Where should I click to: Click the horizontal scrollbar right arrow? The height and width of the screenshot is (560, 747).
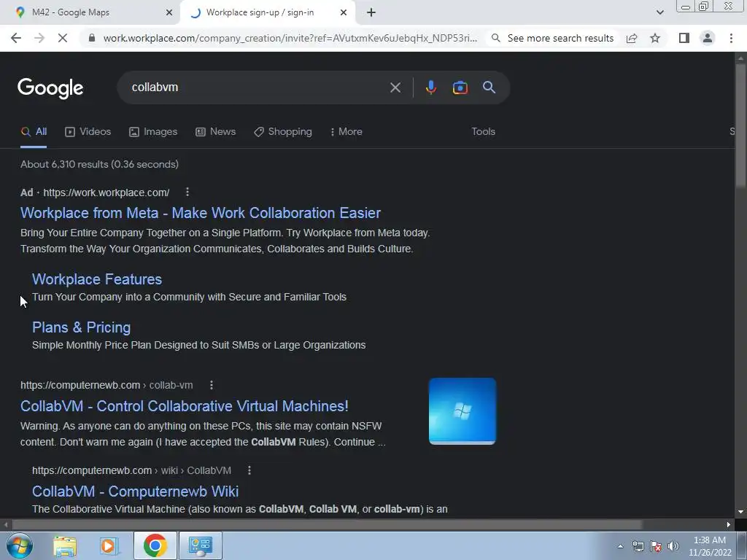click(x=729, y=525)
